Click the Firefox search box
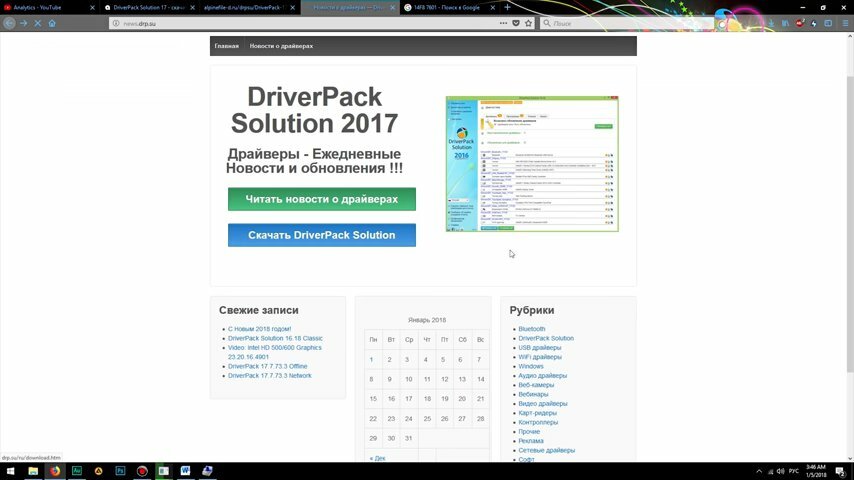This screenshot has width=854, height=480. 626,23
